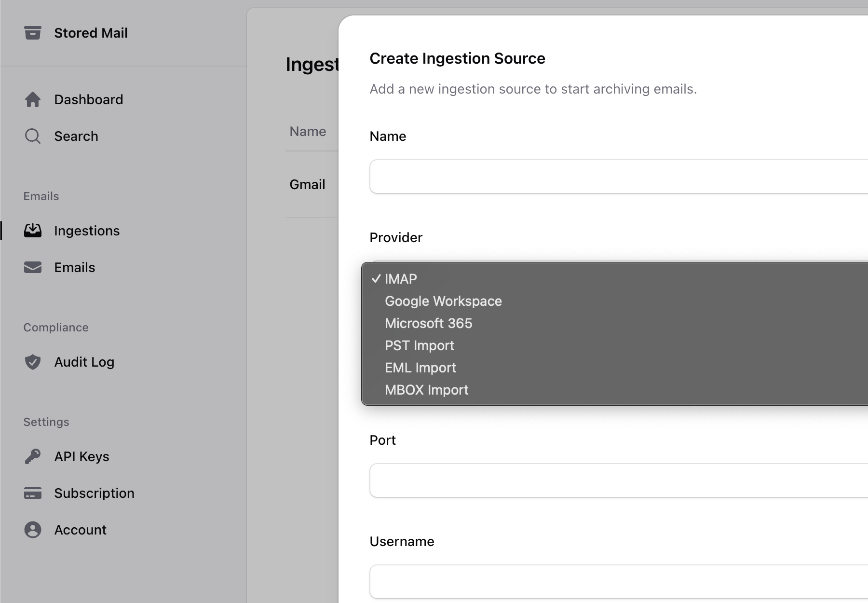Open the Dashboard page from sidebar

pyautogui.click(x=88, y=99)
